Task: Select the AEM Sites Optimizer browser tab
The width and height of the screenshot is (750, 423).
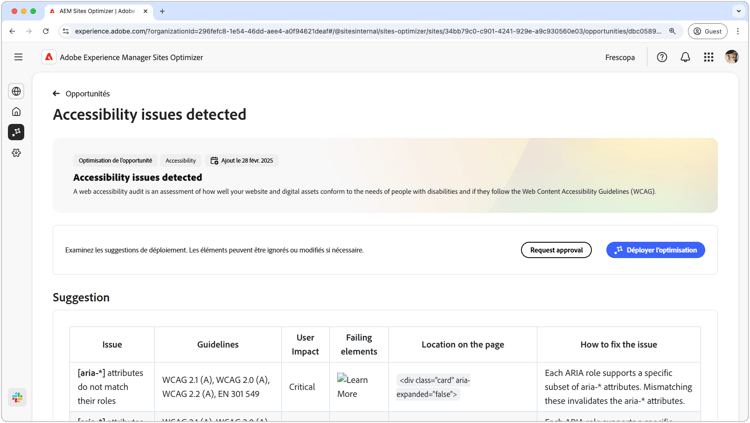Action: [97, 11]
